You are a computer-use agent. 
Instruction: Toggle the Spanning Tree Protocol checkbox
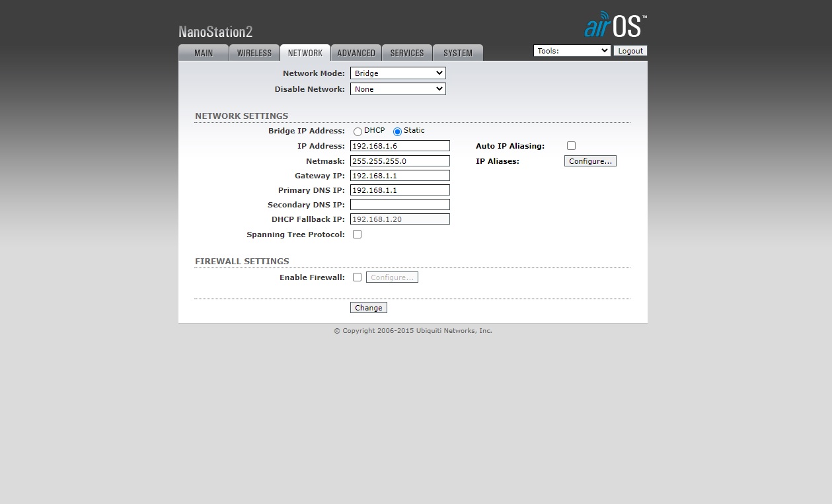pyautogui.click(x=357, y=234)
